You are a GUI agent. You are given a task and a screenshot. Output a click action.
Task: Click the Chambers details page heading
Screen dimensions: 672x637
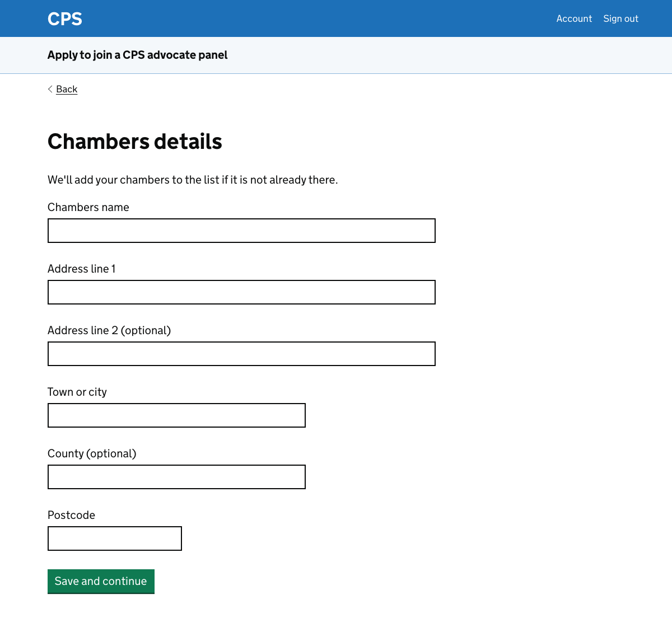[x=134, y=142]
